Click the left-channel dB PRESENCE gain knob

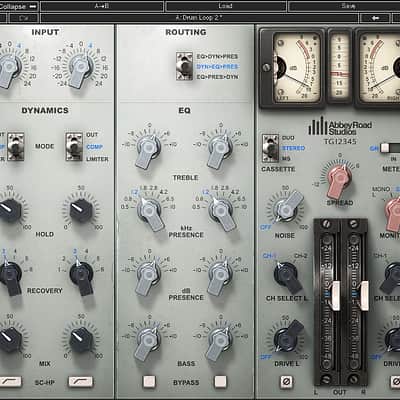[x=148, y=276]
